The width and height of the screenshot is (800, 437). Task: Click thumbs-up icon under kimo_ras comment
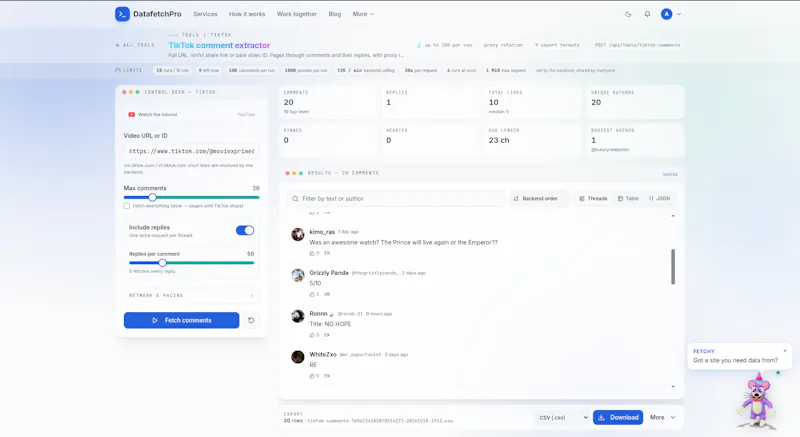pos(312,253)
